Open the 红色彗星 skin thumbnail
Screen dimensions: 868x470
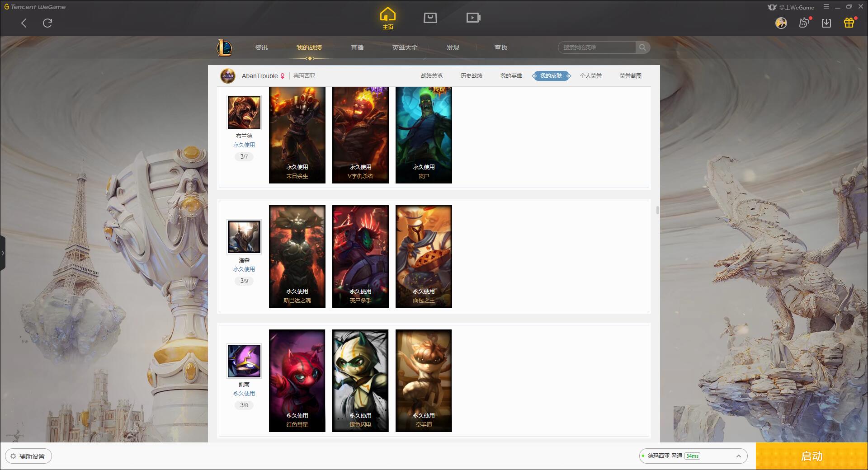(x=297, y=381)
